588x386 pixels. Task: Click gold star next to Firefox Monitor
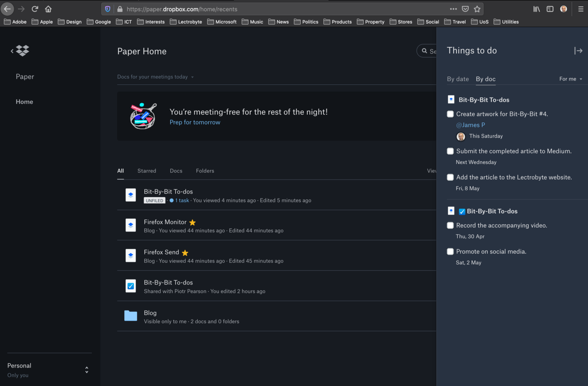192,222
